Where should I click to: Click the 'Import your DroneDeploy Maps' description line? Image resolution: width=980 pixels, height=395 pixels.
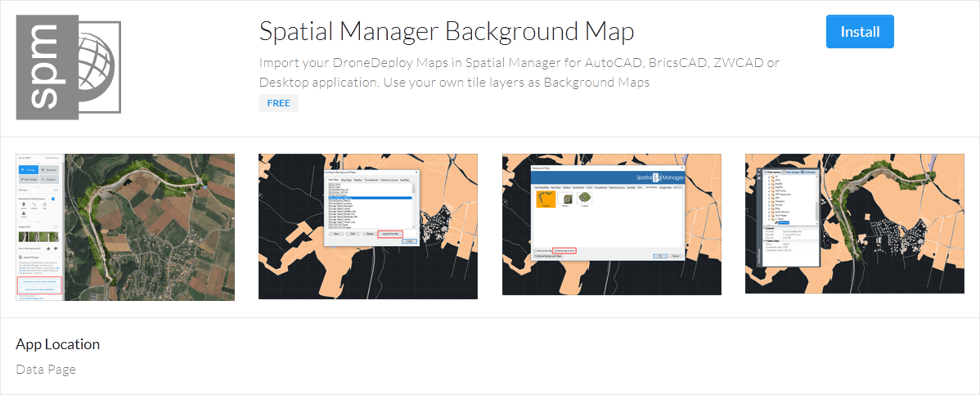pyautogui.click(x=519, y=73)
